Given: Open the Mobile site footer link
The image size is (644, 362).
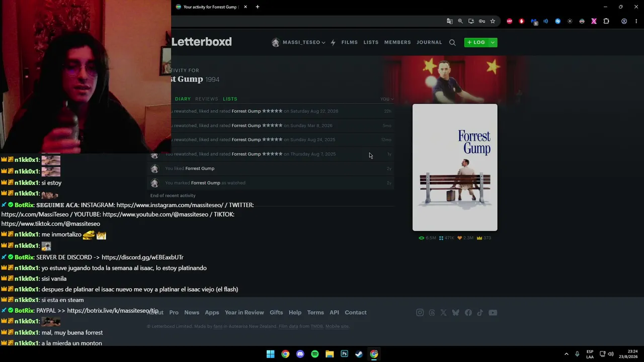Looking at the screenshot, I should 337,327.
